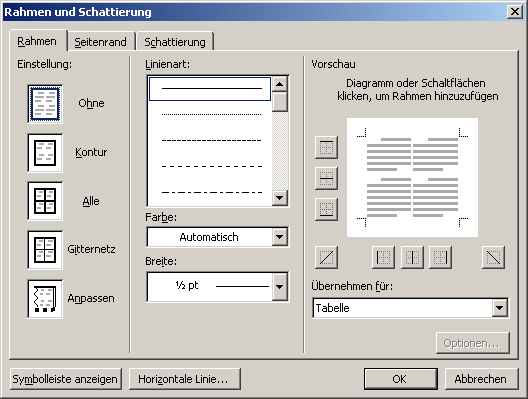The width and height of the screenshot is (528, 399).
Task: Select the Kontur border setting icon
Action: click(x=45, y=153)
